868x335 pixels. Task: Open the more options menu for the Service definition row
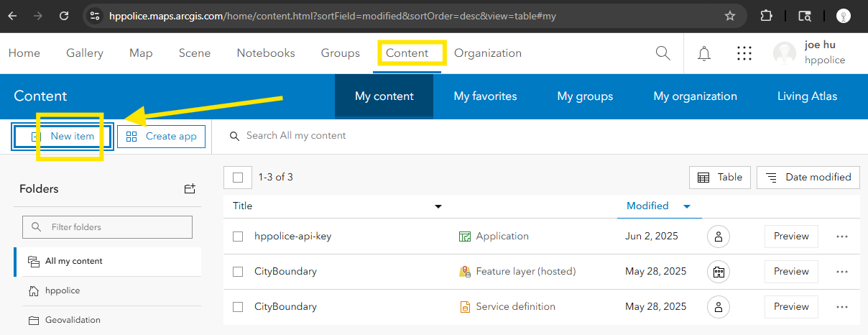pos(842,307)
